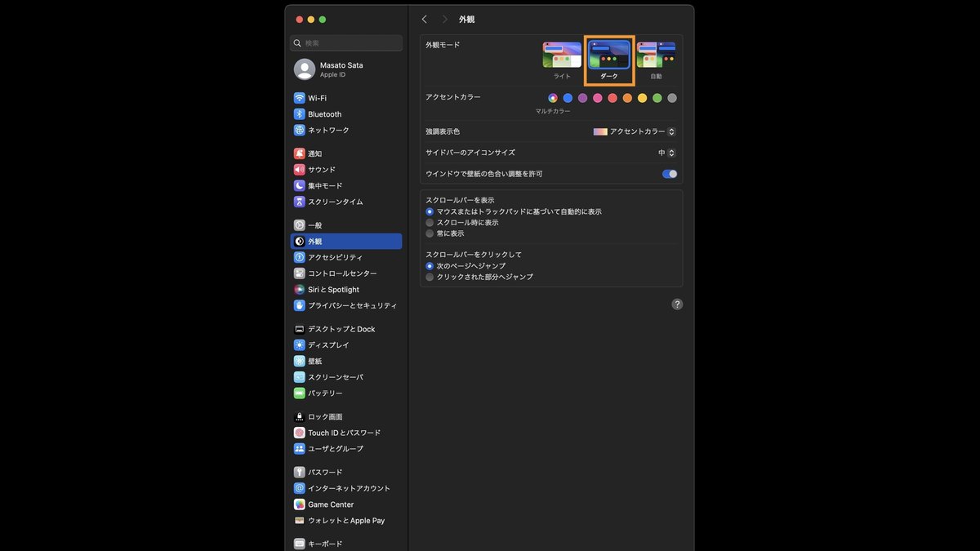Select the ライト appearance mode
The height and width of the screenshot is (551, 980).
pos(561,56)
